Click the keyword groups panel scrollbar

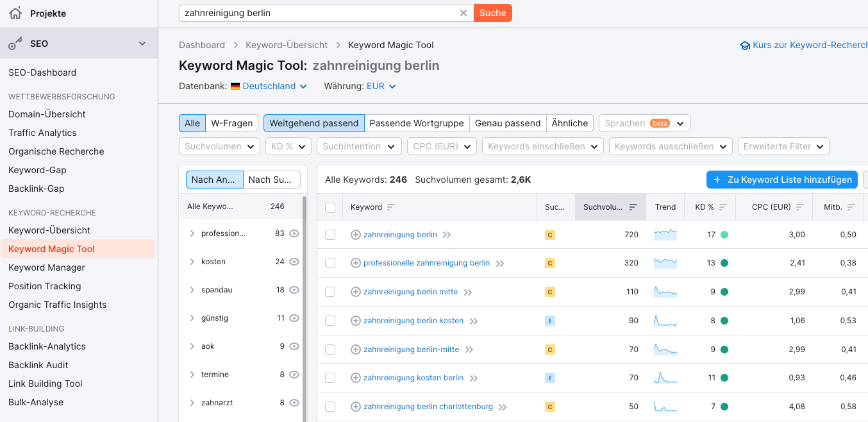tap(305, 308)
